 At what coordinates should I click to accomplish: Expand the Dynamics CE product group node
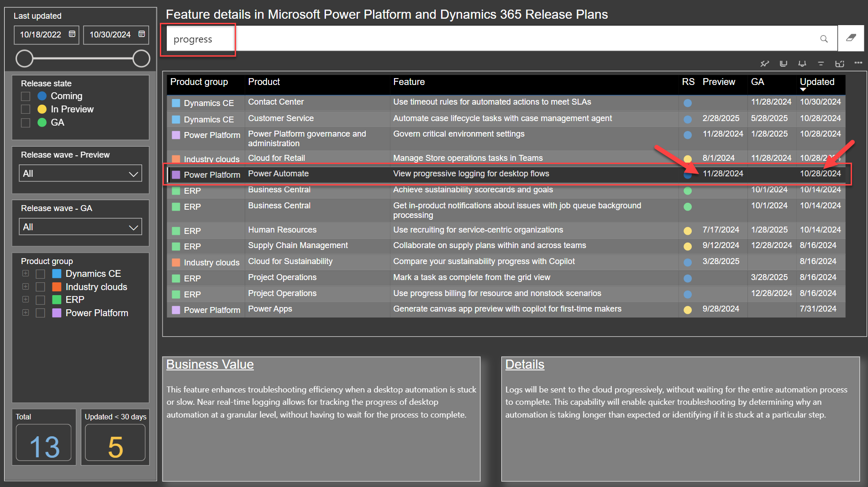pos(26,273)
